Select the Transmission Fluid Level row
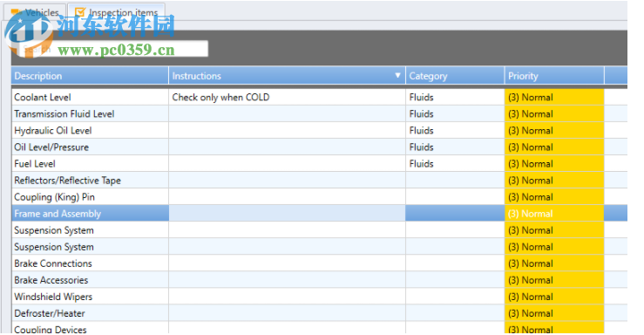The image size is (644, 335). (x=319, y=114)
